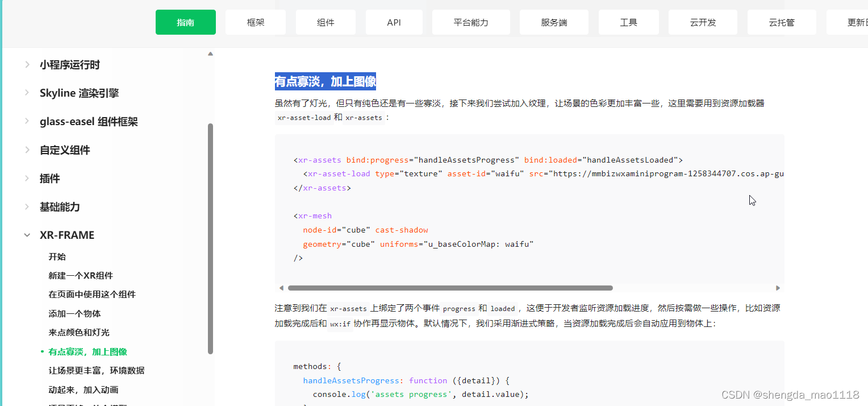Switch to the 组件 tab
Screen dimensions: 868x406
(325, 22)
